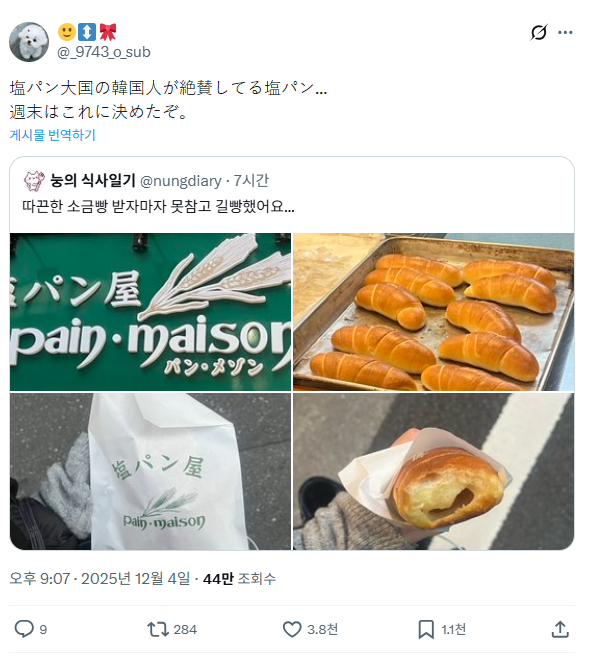Click the repost arrows icon
The width and height of the screenshot is (591, 657).
(x=158, y=629)
